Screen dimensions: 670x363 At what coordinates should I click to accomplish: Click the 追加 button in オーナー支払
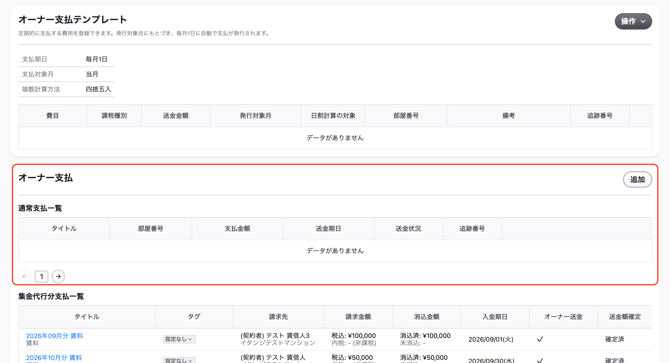[x=637, y=179]
